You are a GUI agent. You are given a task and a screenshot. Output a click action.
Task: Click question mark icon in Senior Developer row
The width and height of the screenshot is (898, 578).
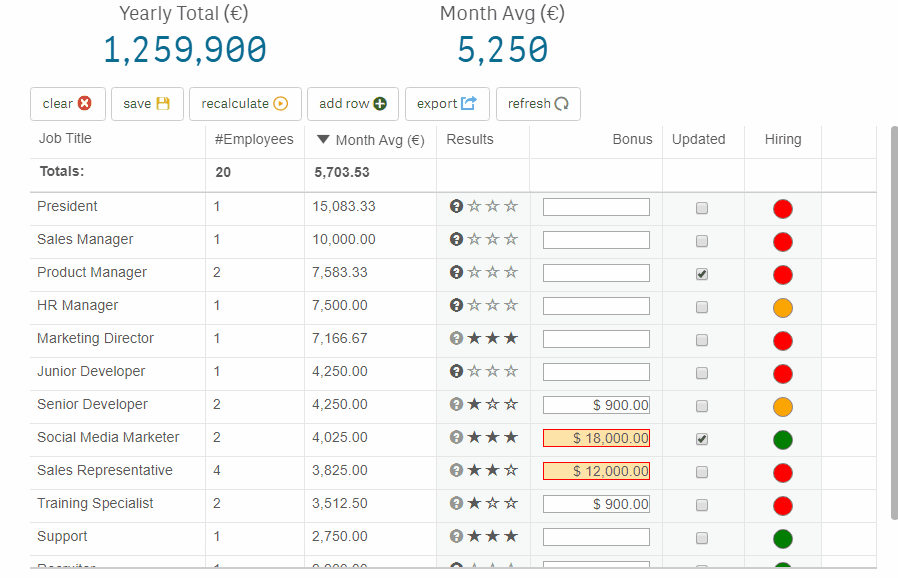point(456,404)
